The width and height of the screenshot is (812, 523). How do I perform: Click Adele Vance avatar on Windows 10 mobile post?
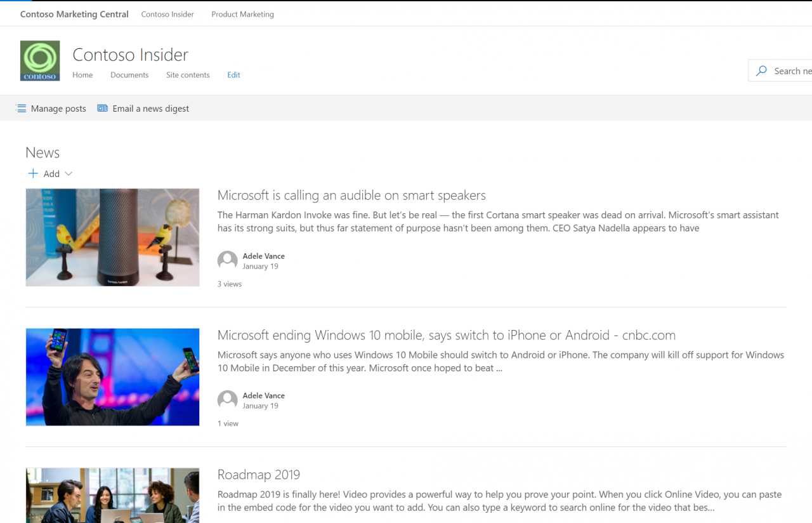(x=228, y=401)
